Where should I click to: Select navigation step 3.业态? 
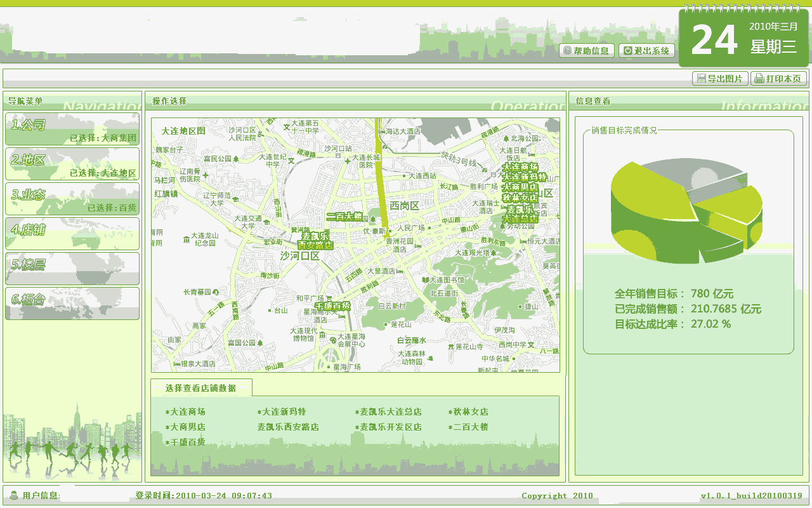tap(72, 199)
